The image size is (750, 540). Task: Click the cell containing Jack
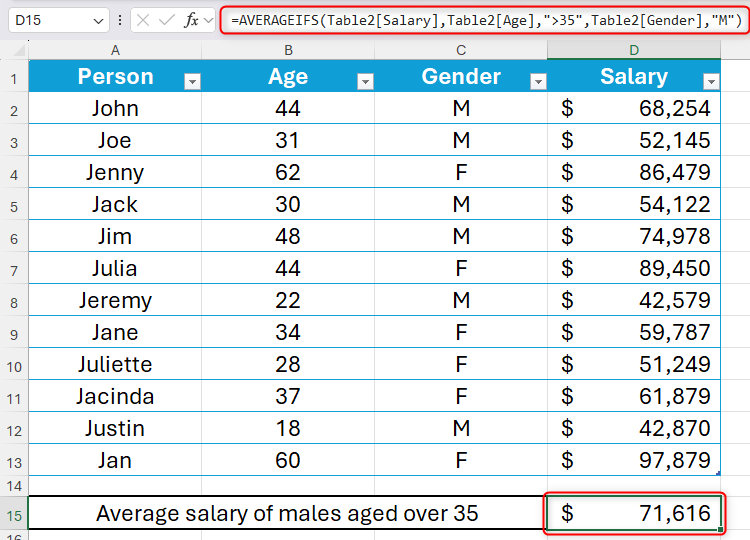tap(115, 204)
